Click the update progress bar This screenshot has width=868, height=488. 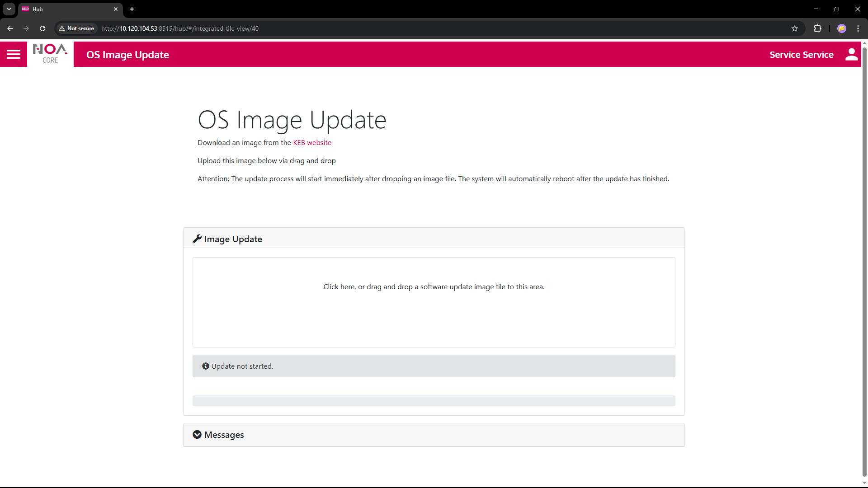coord(434,401)
